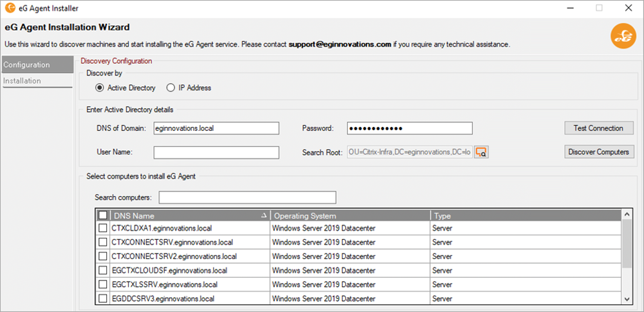Select the CTXCLDXA1.eginnovations.local name cell
Viewport: 644px width, 312px height.
[x=190, y=228]
